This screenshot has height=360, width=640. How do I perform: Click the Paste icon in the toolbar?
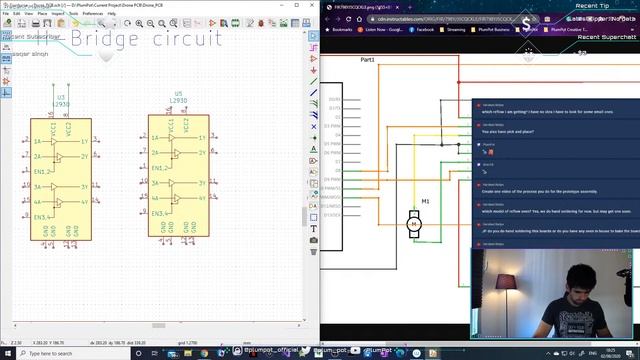pyautogui.click(x=61, y=23)
